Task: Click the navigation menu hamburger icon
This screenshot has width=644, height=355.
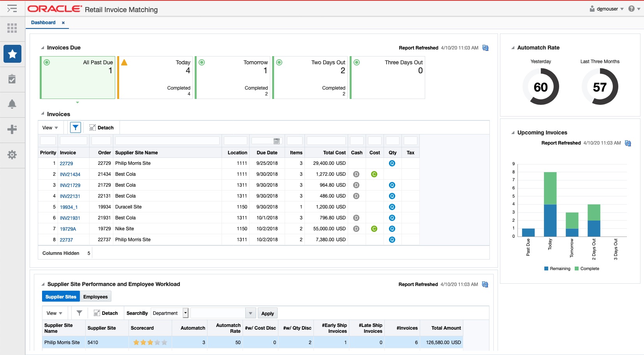Action: [x=12, y=8]
